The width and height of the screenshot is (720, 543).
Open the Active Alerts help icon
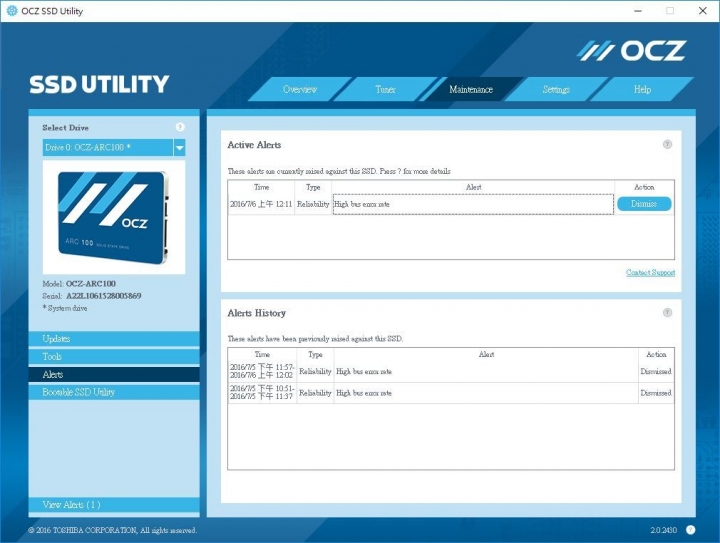[667, 145]
